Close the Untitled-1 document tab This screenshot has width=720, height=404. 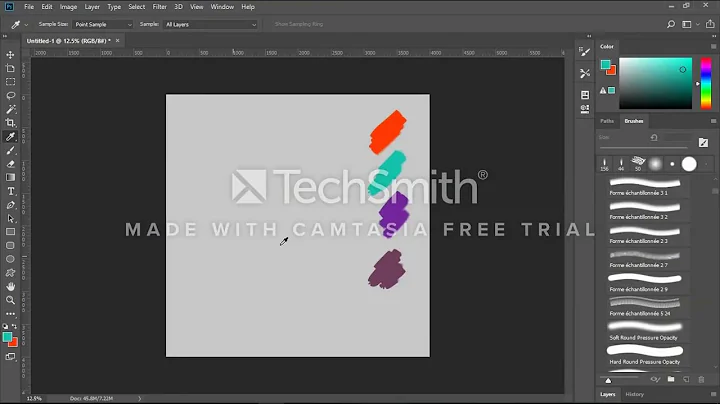(118, 41)
